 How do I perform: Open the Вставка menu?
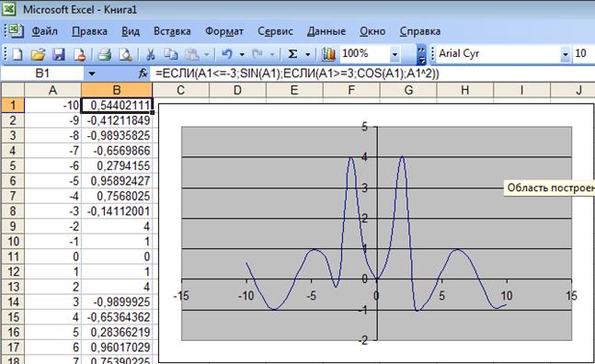[172, 31]
